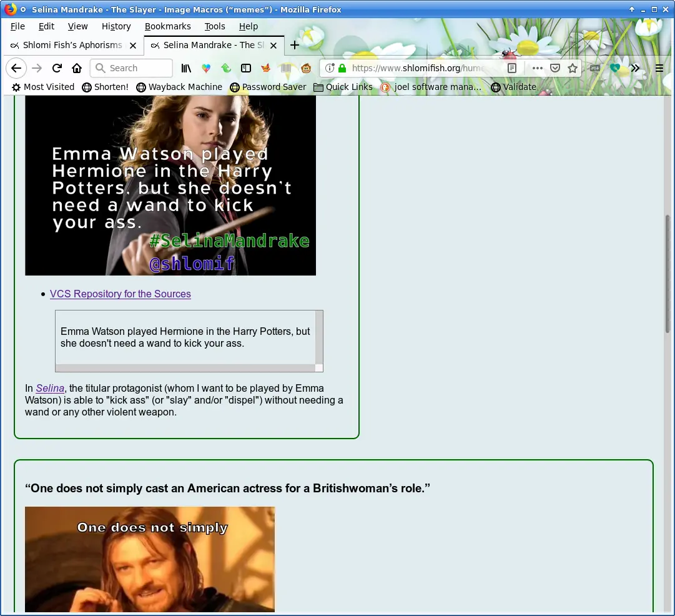Click the orange fox extension icon
The image size is (675, 616).
265,68
